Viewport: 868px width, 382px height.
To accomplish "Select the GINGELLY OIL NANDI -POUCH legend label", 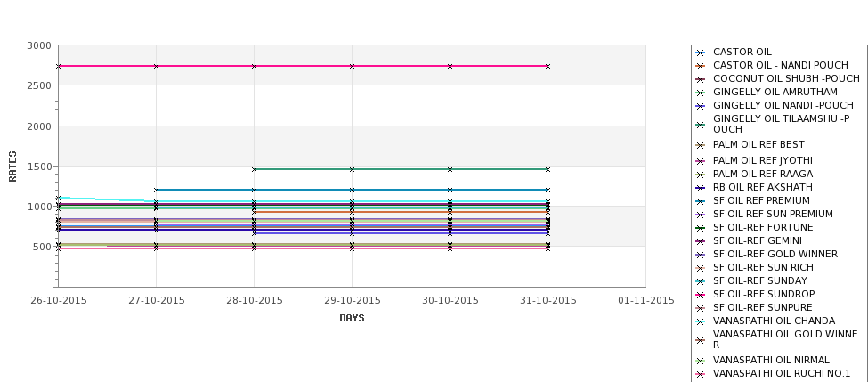I will pyautogui.click(x=783, y=105).
